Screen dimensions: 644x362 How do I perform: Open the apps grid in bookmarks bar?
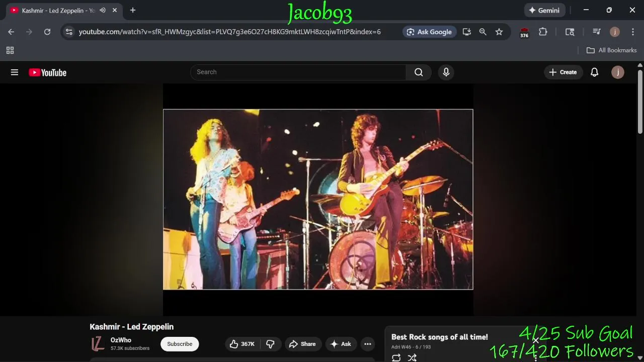pos(10,50)
